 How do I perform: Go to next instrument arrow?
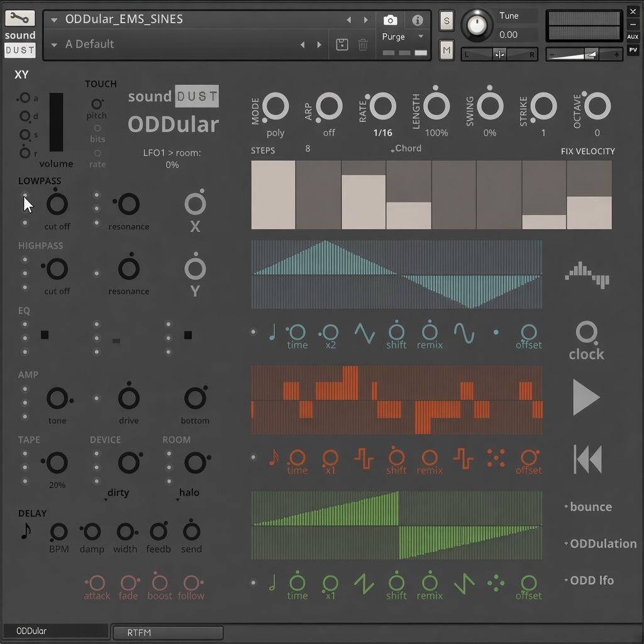pyautogui.click(x=365, y=19)
